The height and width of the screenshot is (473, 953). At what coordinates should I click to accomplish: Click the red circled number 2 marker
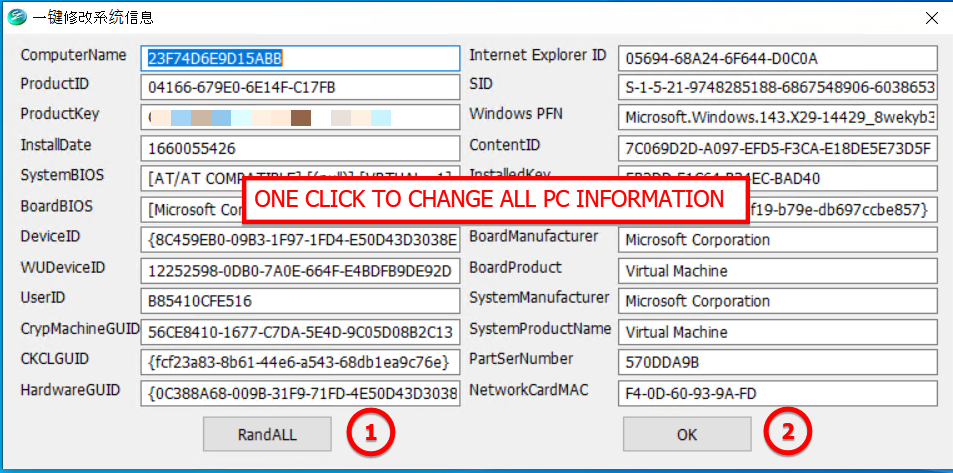point(788,433)
